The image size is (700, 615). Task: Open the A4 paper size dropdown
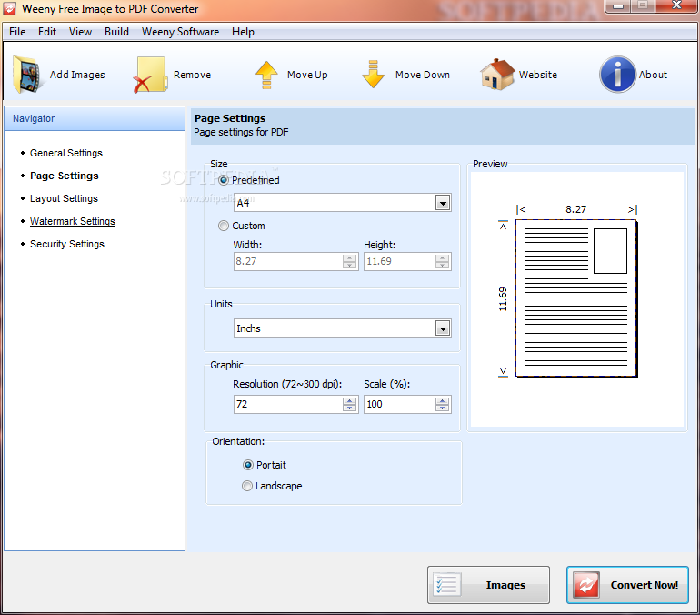(x=443, y=203)
